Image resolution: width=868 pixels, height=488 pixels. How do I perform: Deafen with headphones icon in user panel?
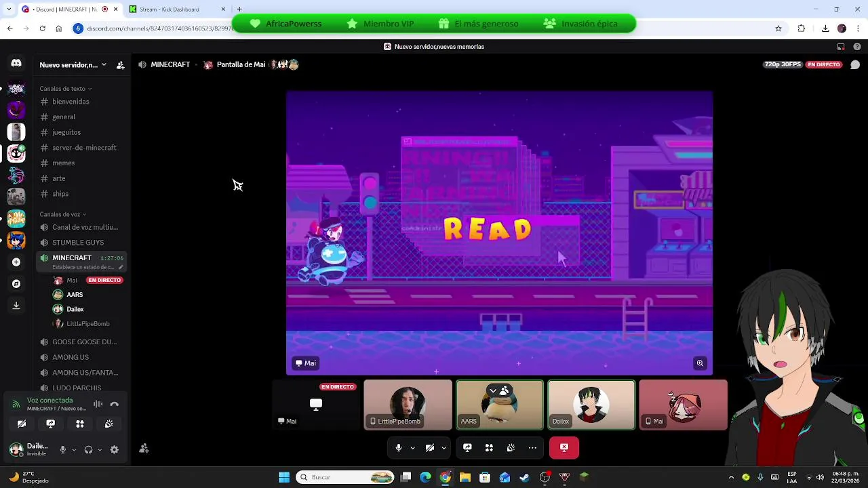[x=88, y=449]
